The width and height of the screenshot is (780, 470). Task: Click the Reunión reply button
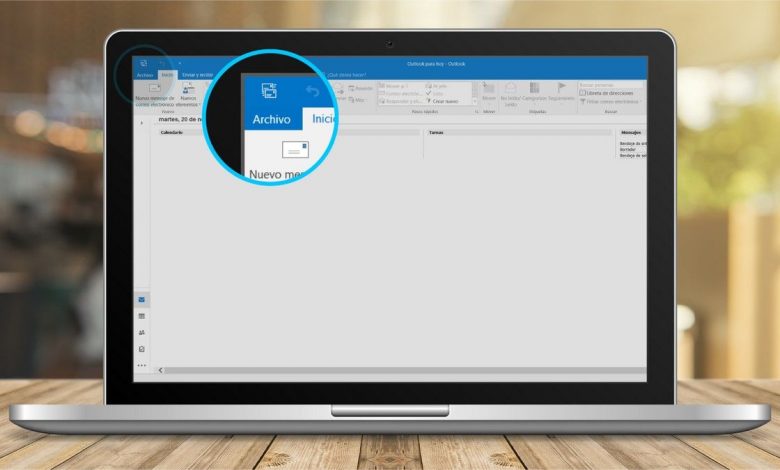click(361, 89)
